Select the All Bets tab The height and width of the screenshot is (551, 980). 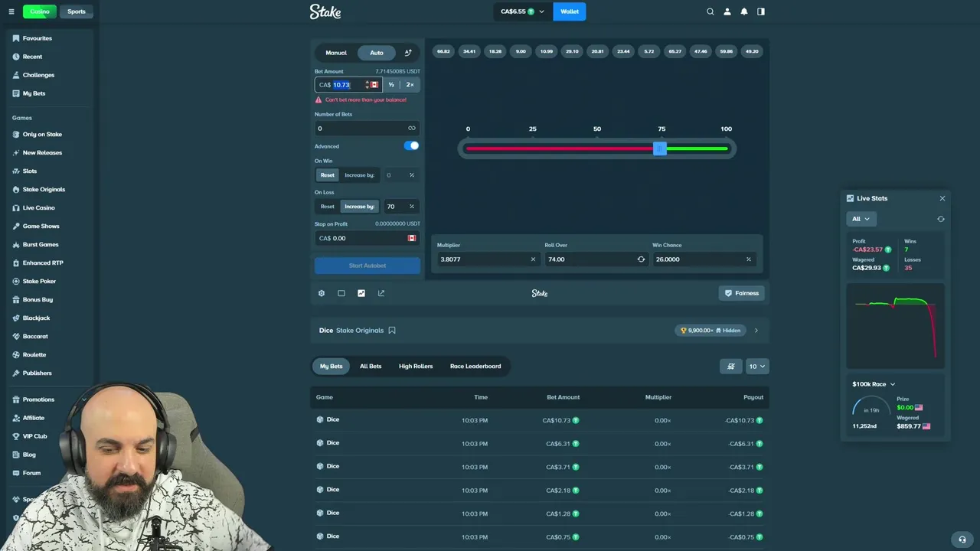click(x=371, y=367)
